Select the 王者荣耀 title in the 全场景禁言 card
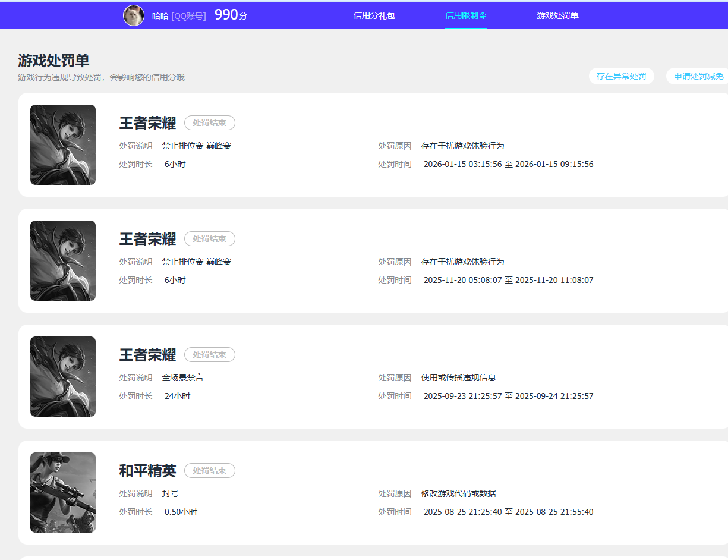The width and height of the screenshot is (728, 560). [147, 355]
